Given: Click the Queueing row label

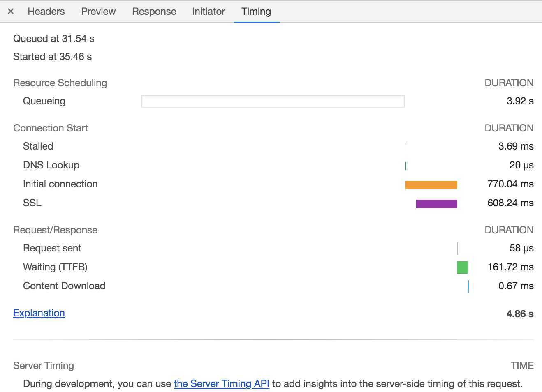Looking at the screenshot, I should (x=44, y=101).
